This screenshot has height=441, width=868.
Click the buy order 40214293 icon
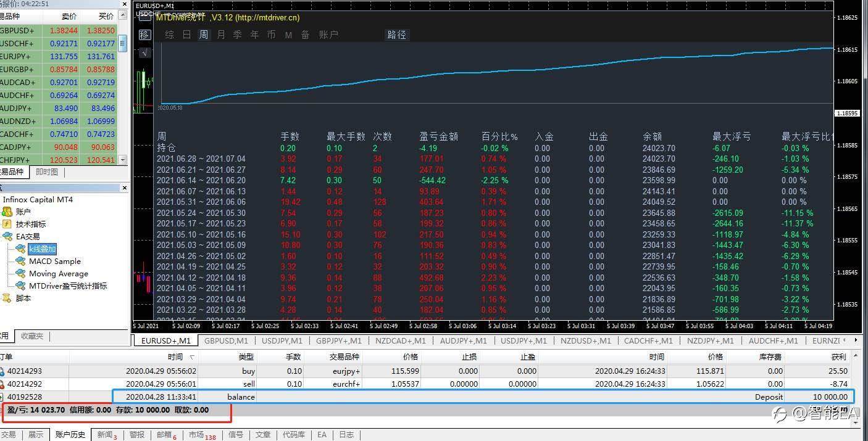tap(3, 371)
